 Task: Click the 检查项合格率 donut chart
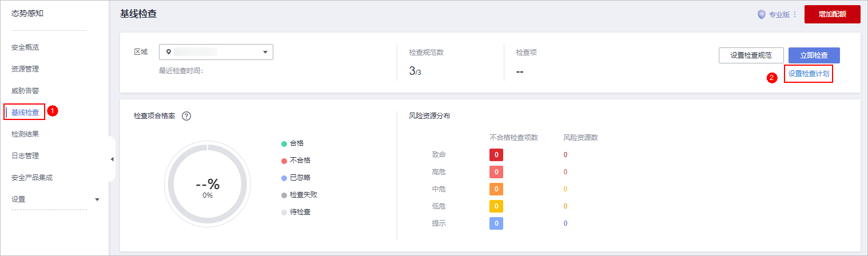tap(207, 186)
